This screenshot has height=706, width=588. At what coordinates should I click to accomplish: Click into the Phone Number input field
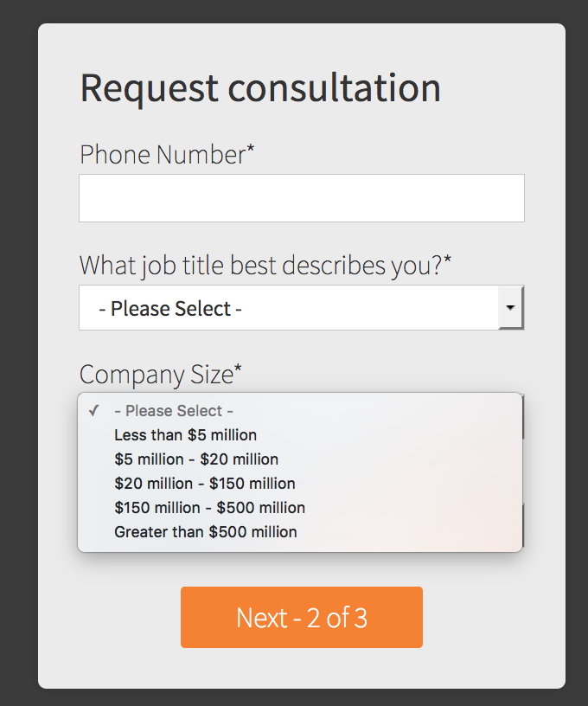301,198
